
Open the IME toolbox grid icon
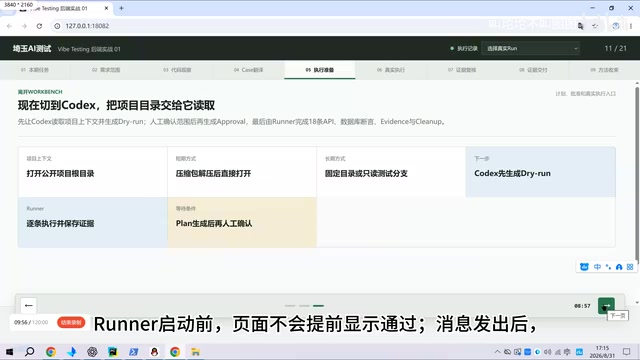point(630,267)
